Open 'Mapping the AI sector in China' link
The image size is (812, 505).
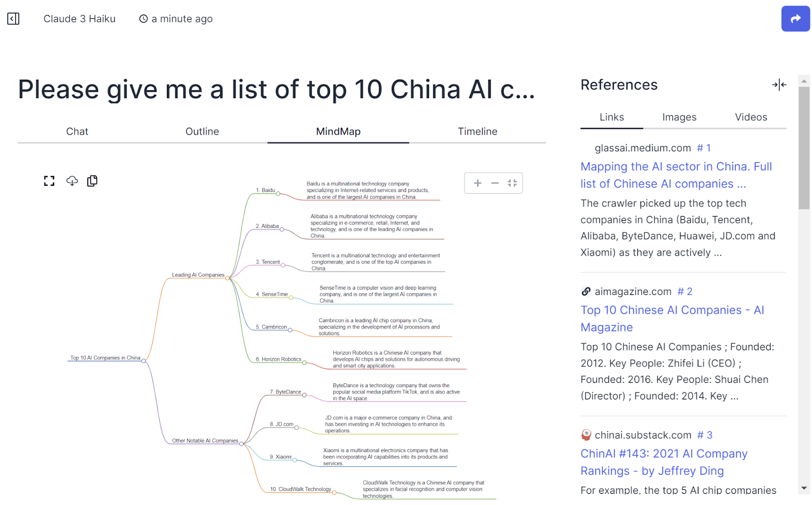pyautogui.click(x=676, y=175)
